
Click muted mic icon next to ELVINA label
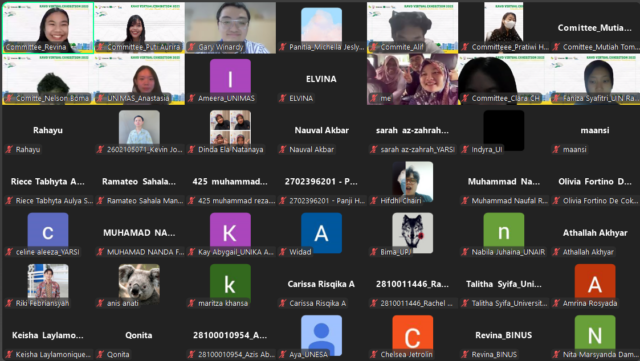tap(282, 98)
